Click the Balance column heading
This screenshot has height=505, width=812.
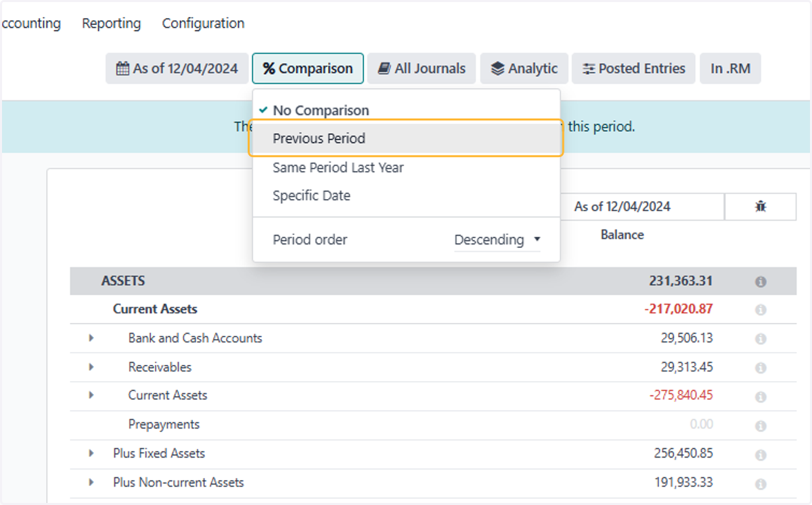click(622, 235)
